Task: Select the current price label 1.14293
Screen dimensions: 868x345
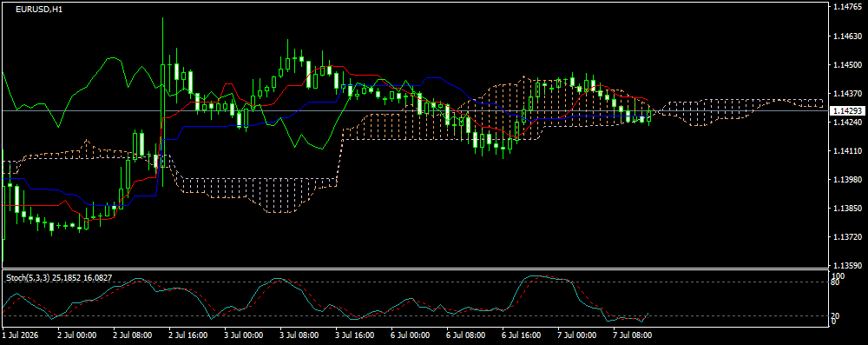Action: tap(848, 111)
